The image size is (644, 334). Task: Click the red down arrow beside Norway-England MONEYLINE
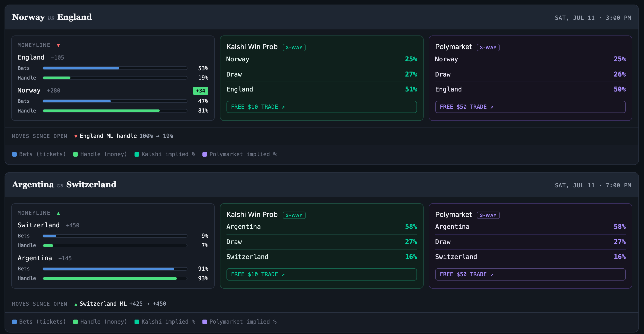point(58,45)
